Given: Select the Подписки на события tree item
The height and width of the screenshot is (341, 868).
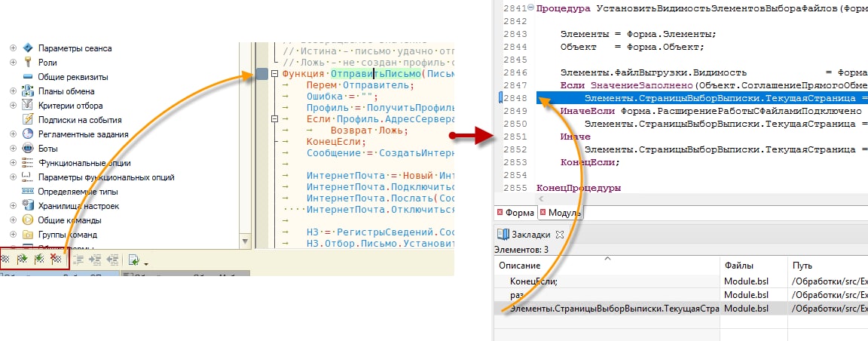Looking at the screenshot, I should point(80,120).
